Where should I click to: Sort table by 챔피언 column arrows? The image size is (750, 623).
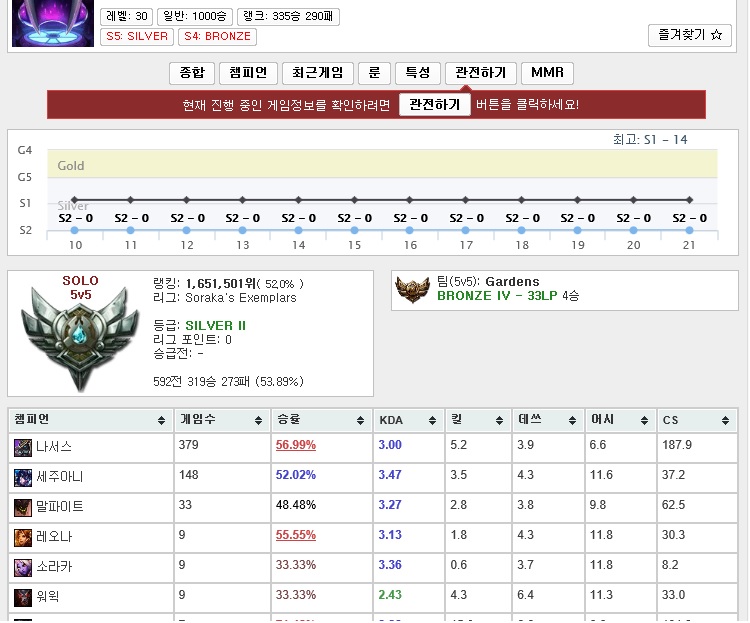161,421
